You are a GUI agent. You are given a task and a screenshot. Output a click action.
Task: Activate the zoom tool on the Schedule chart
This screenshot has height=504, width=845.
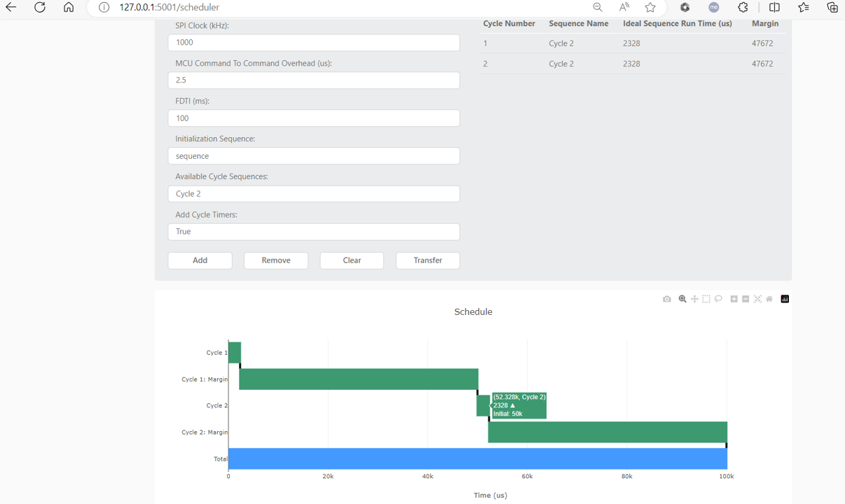tap(682, 299)
